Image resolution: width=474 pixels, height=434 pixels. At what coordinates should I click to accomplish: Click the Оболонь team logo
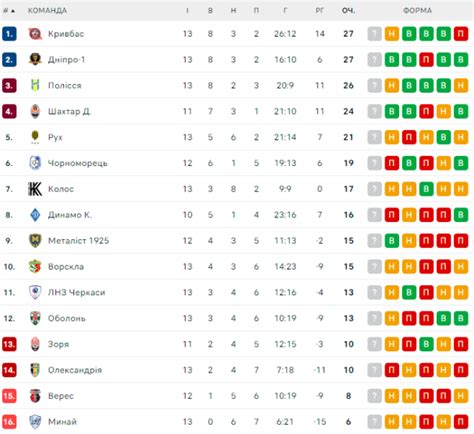tap(35, 318)
